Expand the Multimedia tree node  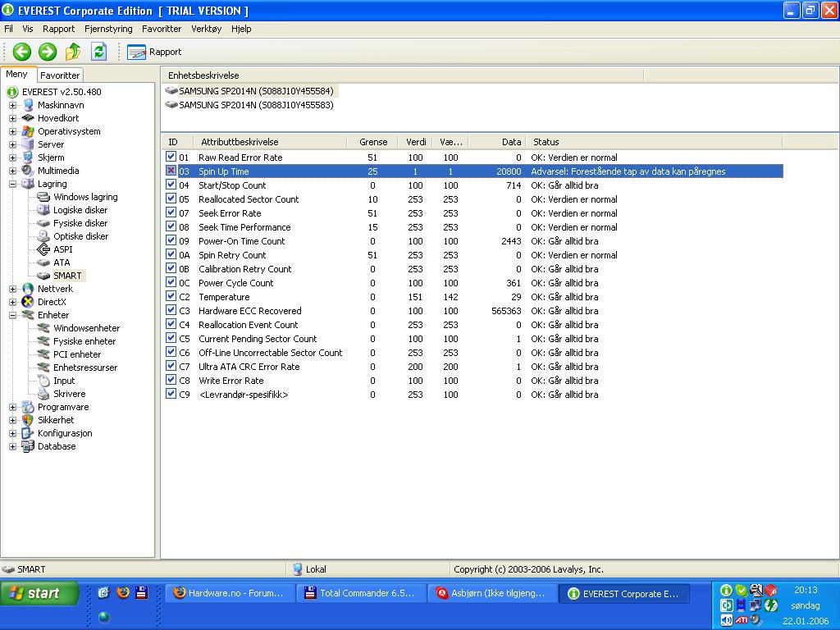click(12, 171)
